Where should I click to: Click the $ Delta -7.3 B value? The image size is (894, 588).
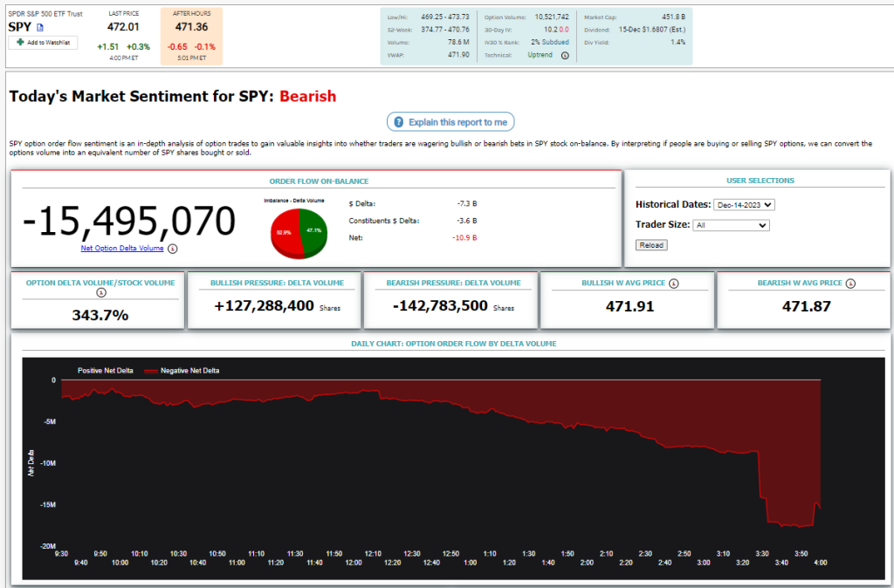tap(467, 203)
